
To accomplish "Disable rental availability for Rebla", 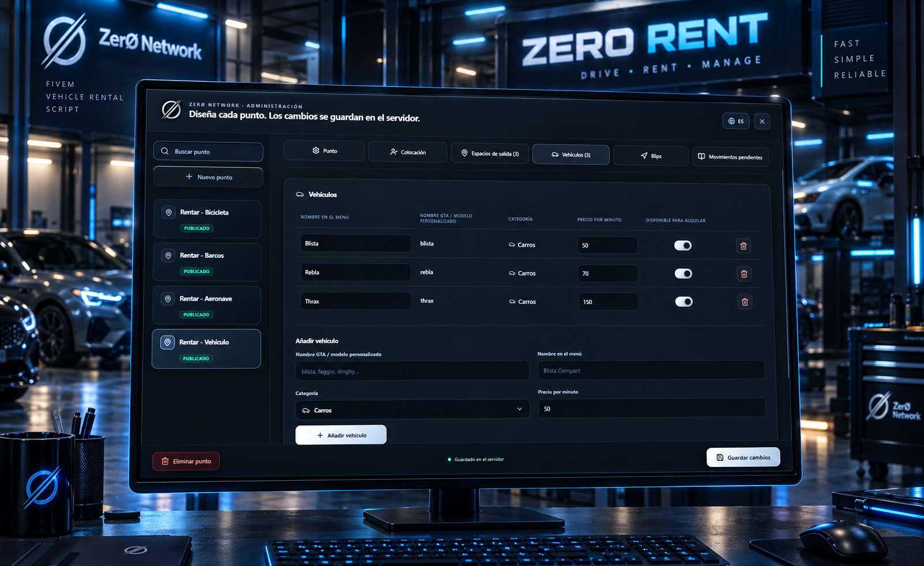I will tap(683, 274).
